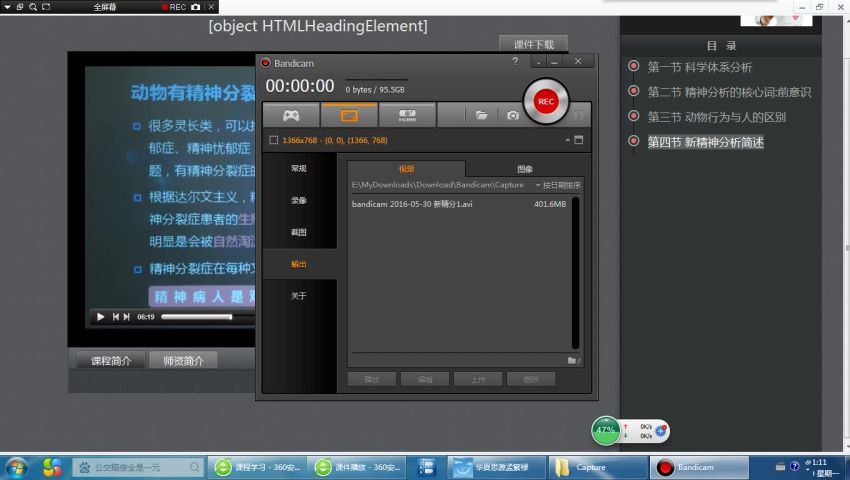Switch to 课程学习 - 360 browser taskbar item
850x480 pixels.
[257, 467]
